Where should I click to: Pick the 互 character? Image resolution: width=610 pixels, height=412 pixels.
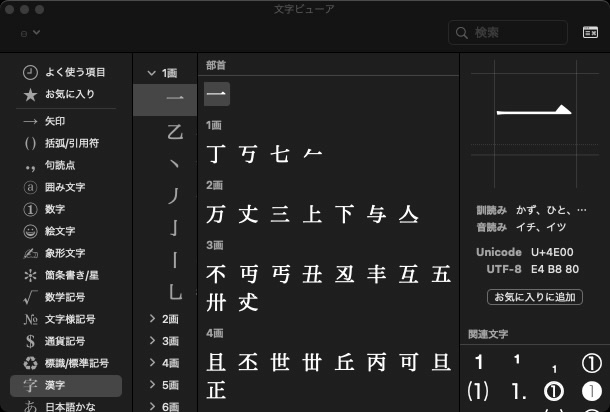[x=408, y=274]
